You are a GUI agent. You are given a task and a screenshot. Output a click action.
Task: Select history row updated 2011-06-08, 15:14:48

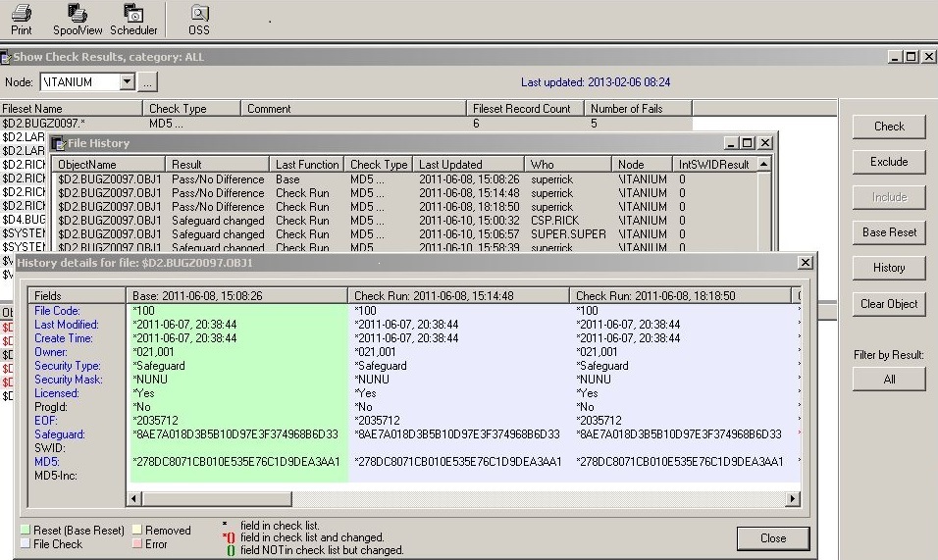coord(405,193)
